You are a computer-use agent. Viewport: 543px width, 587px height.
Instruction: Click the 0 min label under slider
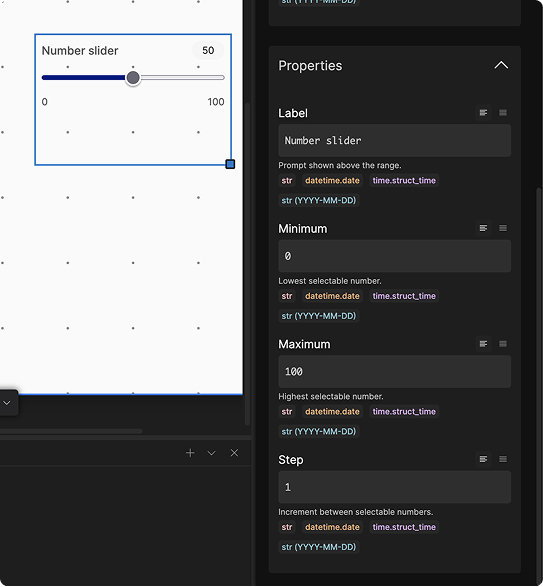point(45,102)
